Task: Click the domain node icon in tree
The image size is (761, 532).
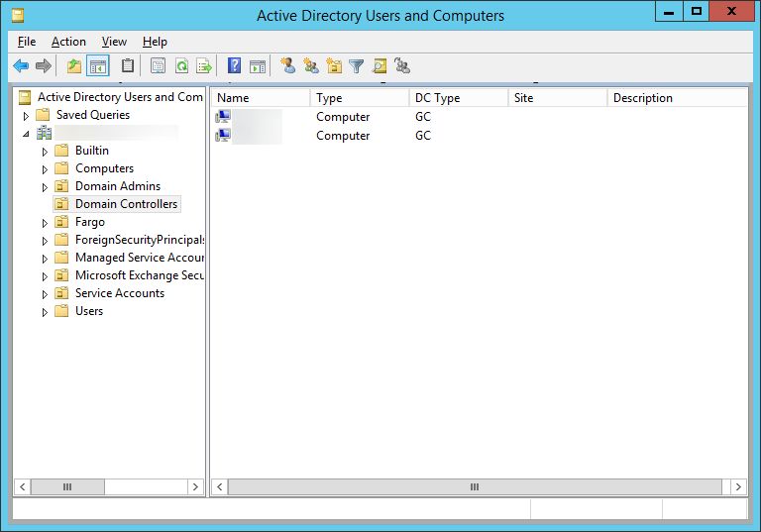Action: tap(45, 133)
